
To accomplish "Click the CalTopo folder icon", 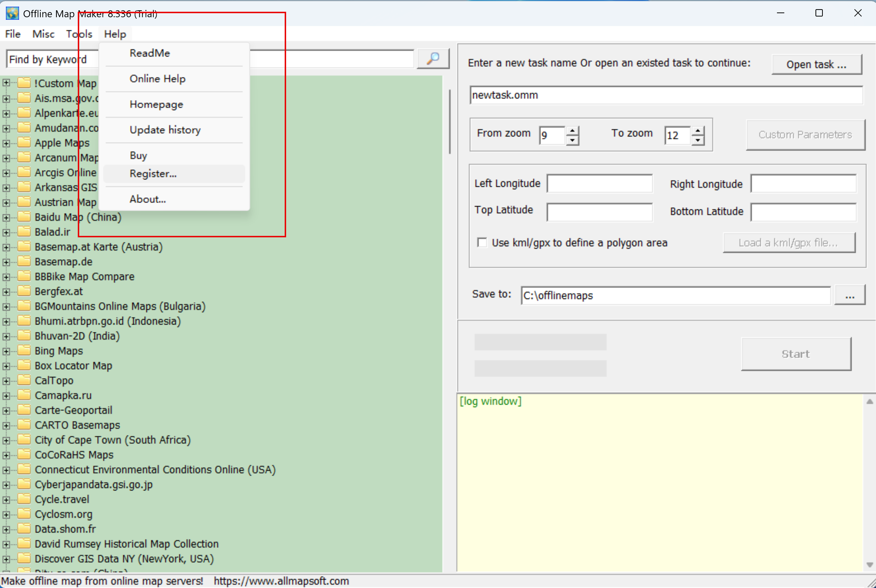I will coord(24,380).
